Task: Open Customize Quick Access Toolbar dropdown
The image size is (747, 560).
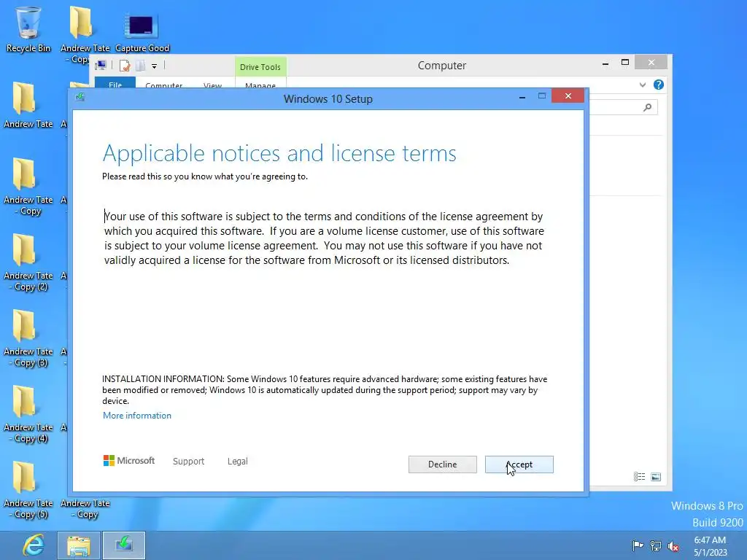Action: (155, 66)
